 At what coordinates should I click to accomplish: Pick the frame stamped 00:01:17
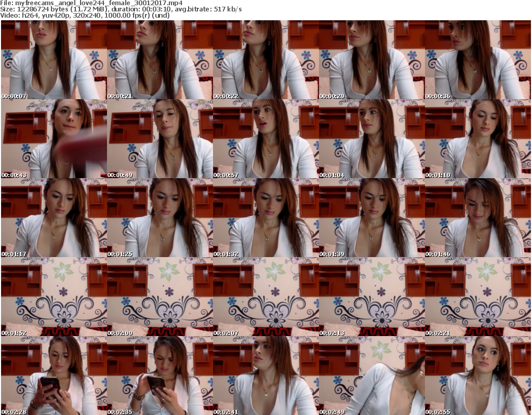coord(54,218)
